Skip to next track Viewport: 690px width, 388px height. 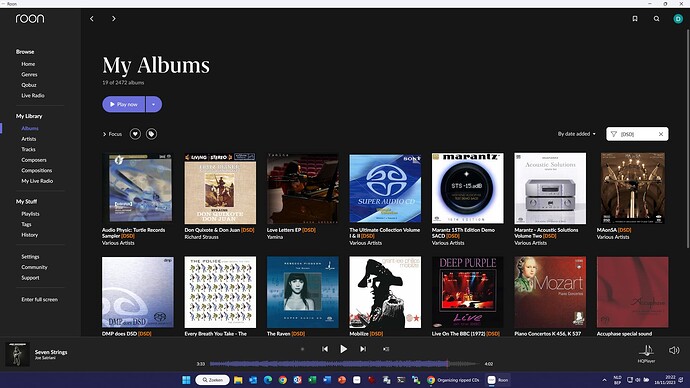(363, 349)
